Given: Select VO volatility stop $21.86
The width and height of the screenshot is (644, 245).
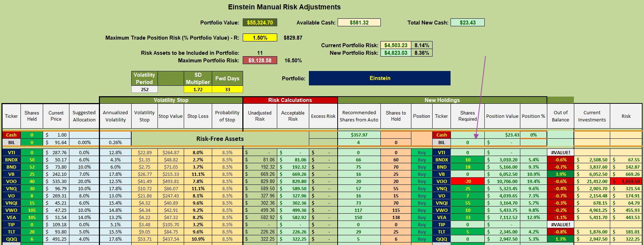Looking at the screenshot, I should click(145, 196).
